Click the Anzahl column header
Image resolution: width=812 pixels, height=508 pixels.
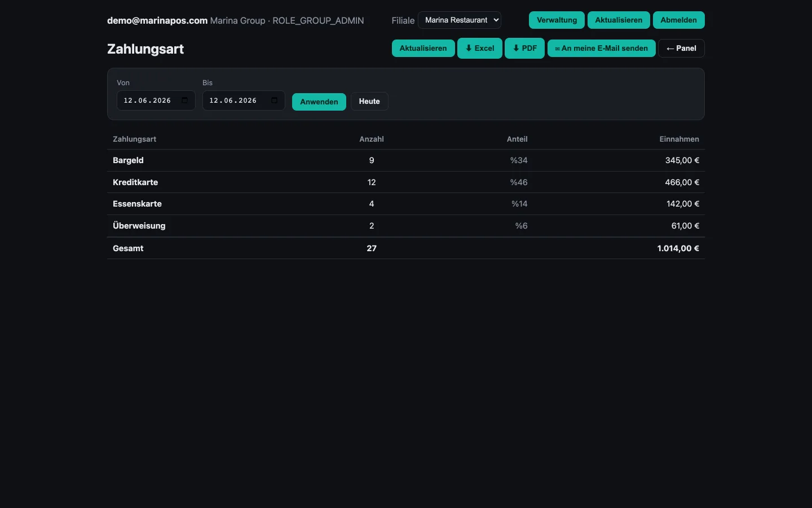372,139
